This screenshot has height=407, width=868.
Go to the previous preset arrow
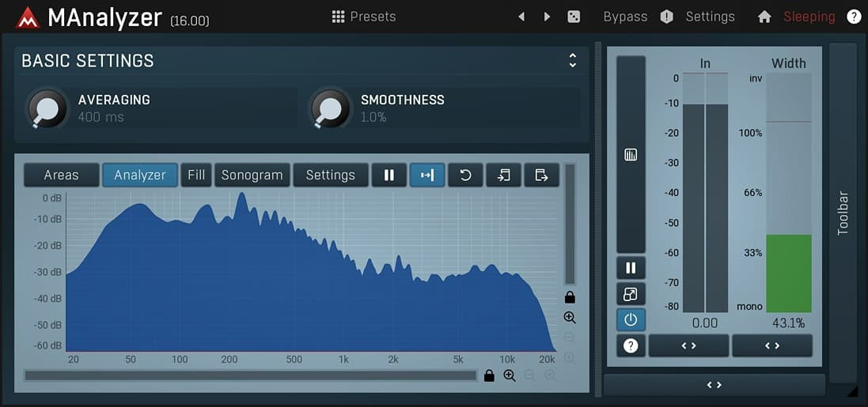[521, 17]
